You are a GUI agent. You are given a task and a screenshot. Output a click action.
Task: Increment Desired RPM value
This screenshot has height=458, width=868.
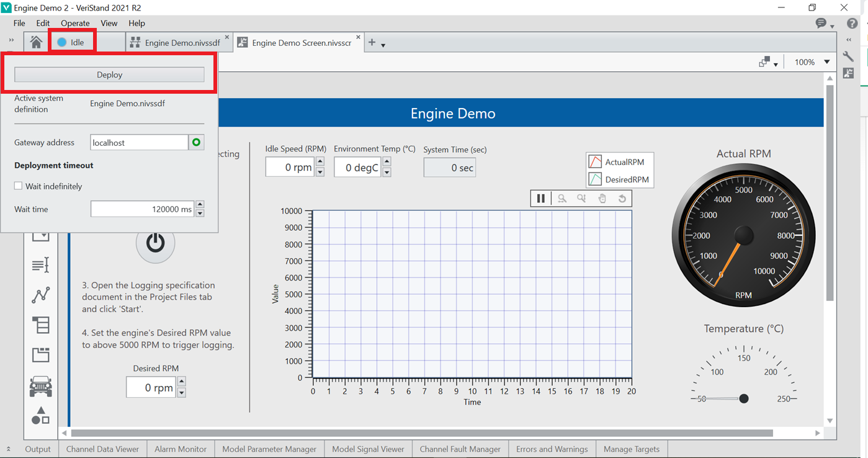click(x=182, y=382)
